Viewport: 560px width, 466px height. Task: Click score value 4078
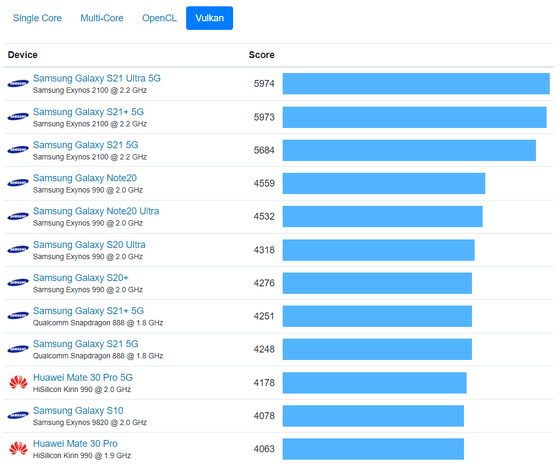point(264,416)
